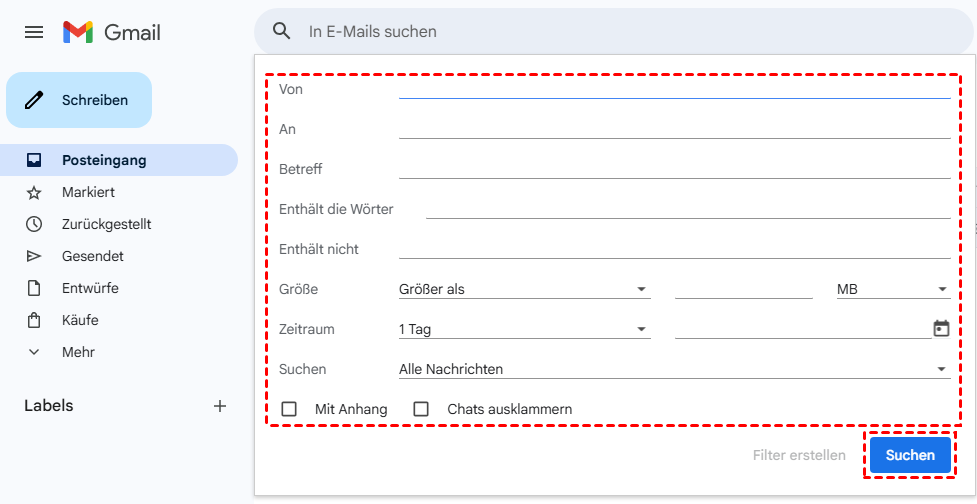Image resolution: width=977 pixels, height=504 pixels.
Task: Enable the Mit Anhang checkbox
Action: click(x=290, y=409)
